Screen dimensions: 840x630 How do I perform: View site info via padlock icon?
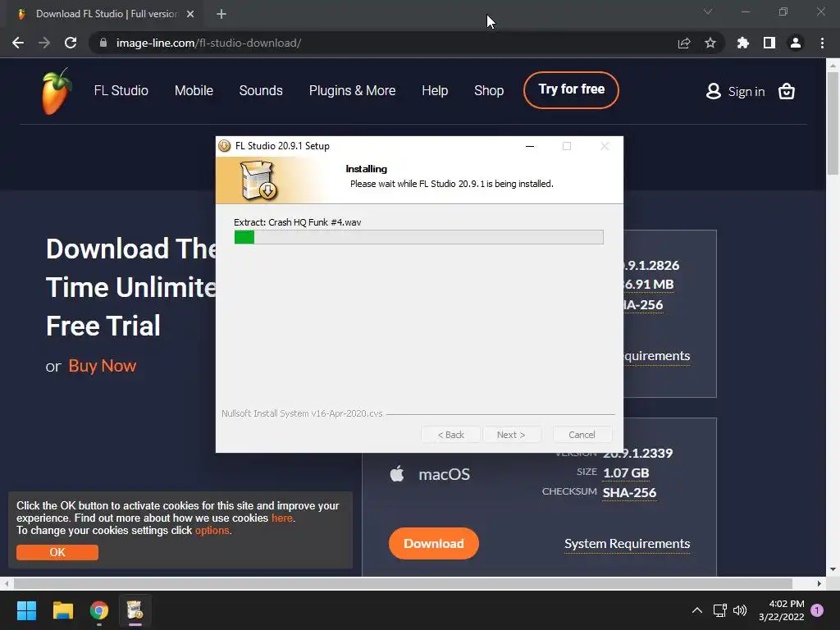pos(103,43)
